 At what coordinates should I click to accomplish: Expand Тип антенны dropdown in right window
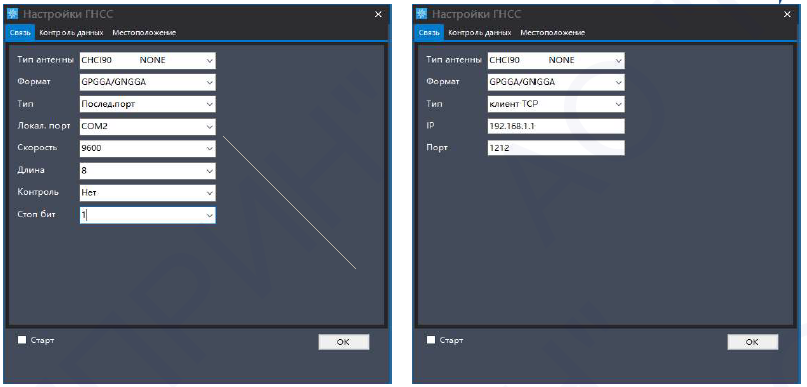pos(619,60)
